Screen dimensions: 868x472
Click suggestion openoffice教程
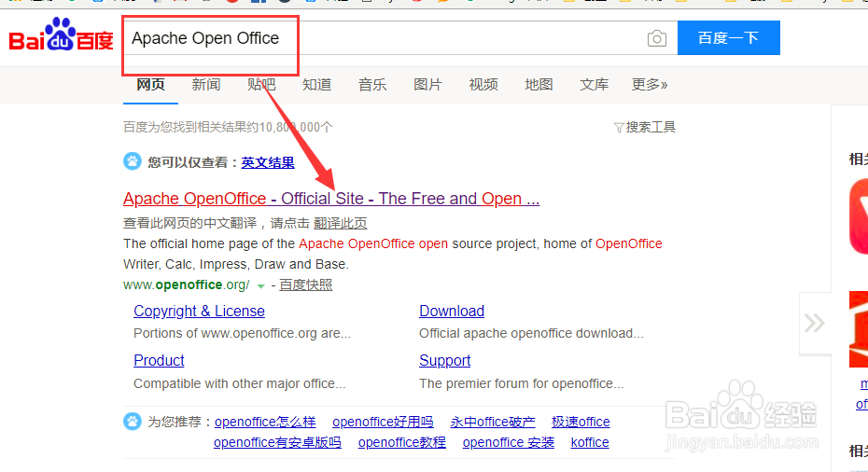coord(402,443)
